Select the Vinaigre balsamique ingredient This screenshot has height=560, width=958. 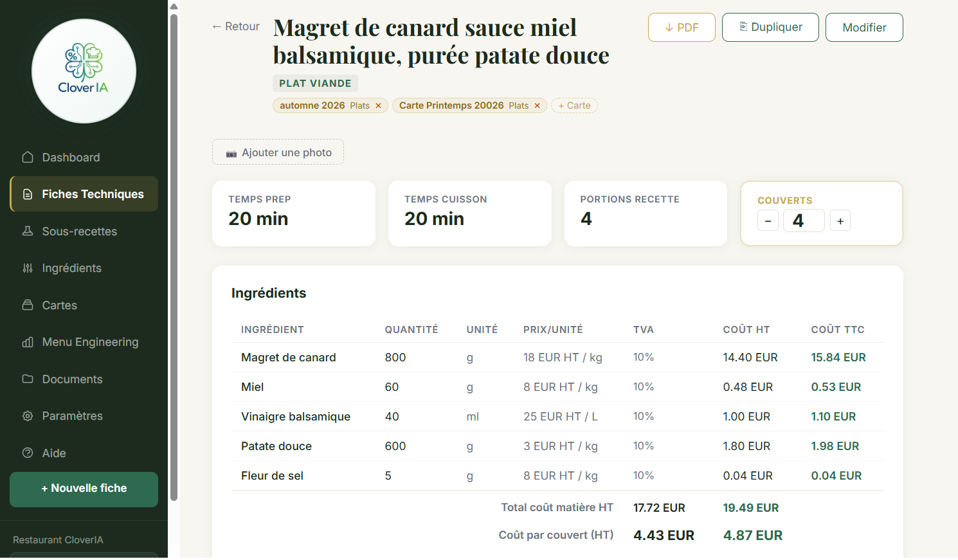(x=296, y=417)
